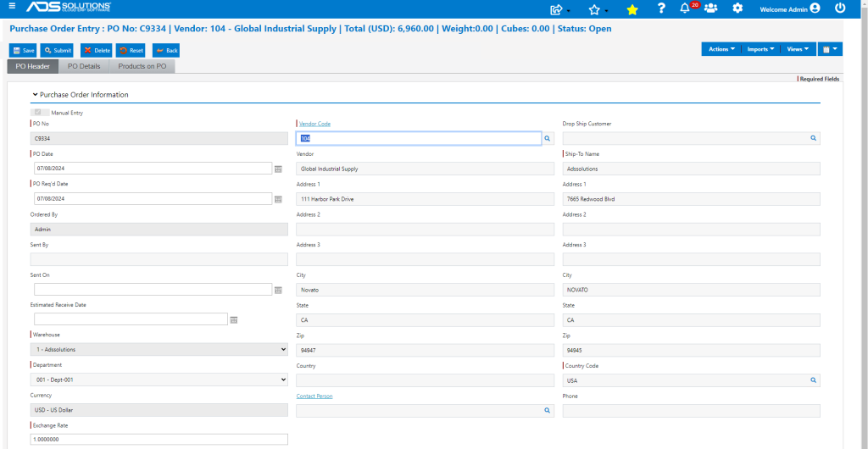Open the Imports dropdown menu

(x=760, y=49)
